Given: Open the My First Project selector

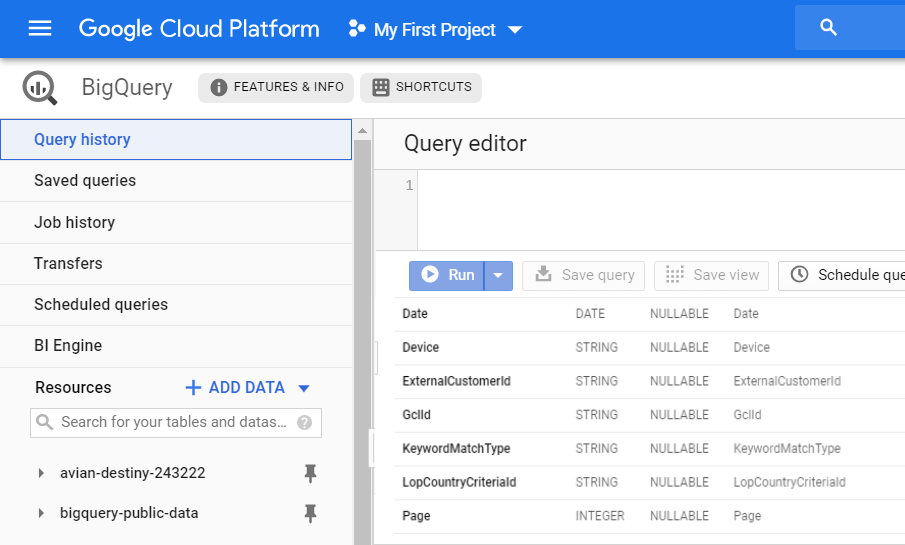Looking at the screenshot, I should (435, 30).
